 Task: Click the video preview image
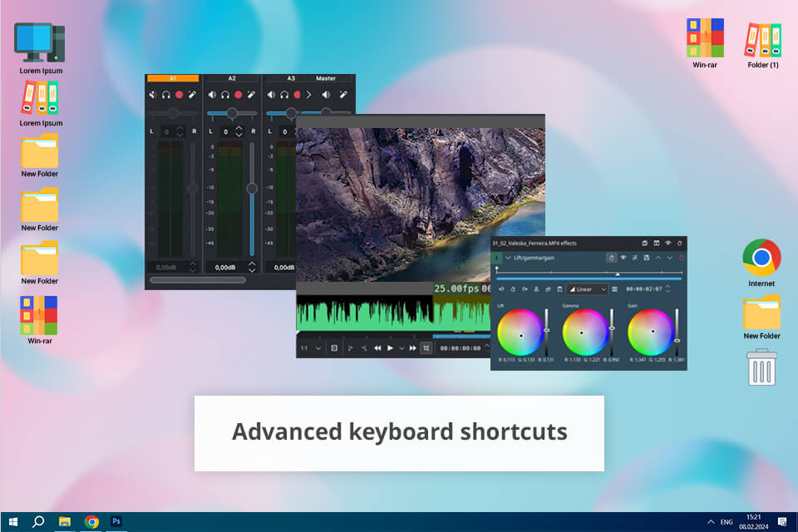coord(421,204)
